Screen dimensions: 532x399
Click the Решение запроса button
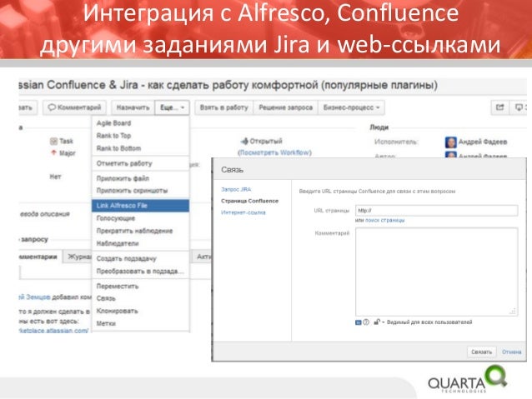[286, 107]
